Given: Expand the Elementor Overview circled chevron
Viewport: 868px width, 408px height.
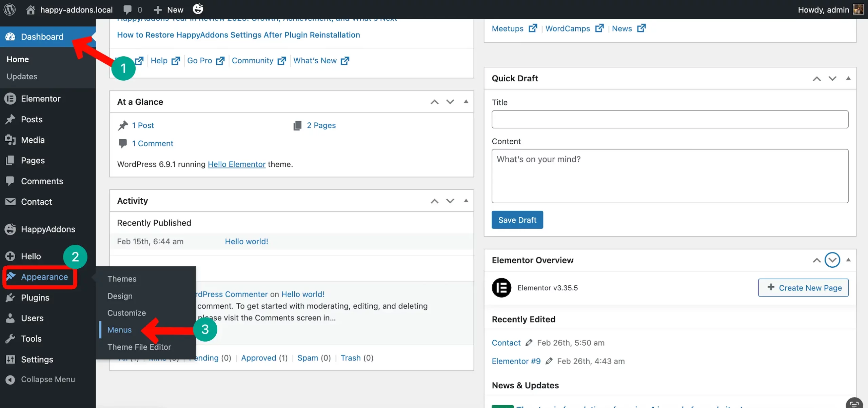Looking at the screenshot, I should tap(832, 260).
